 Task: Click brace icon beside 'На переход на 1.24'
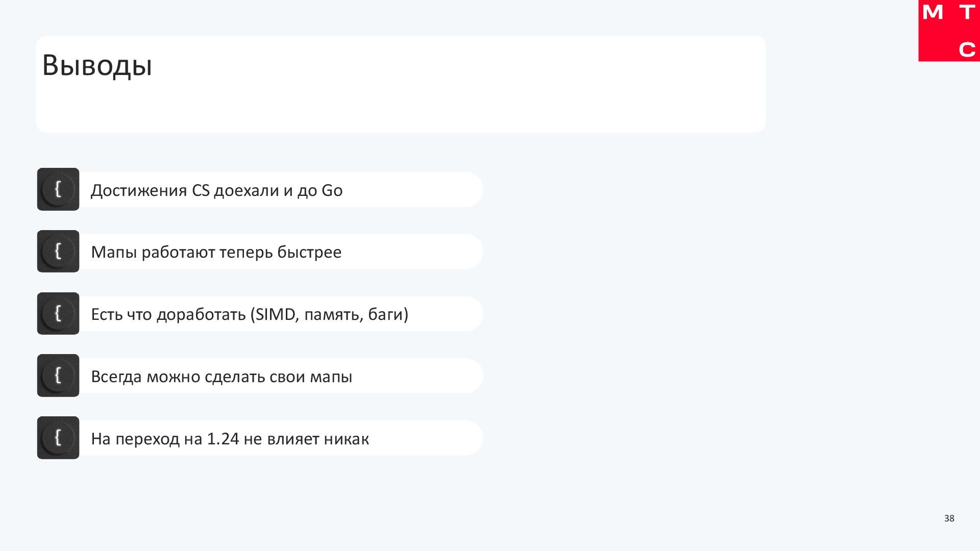(58, 438)
